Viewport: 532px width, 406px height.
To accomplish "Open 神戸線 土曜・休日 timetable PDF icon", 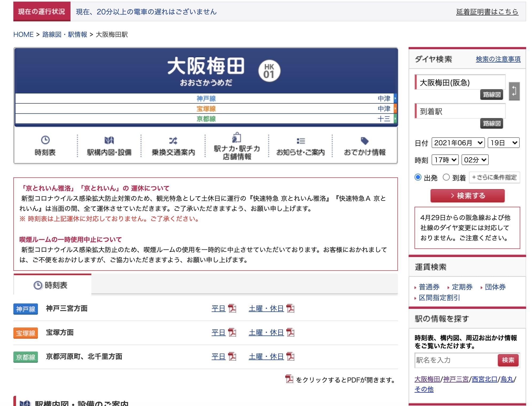I will (290, 308).
